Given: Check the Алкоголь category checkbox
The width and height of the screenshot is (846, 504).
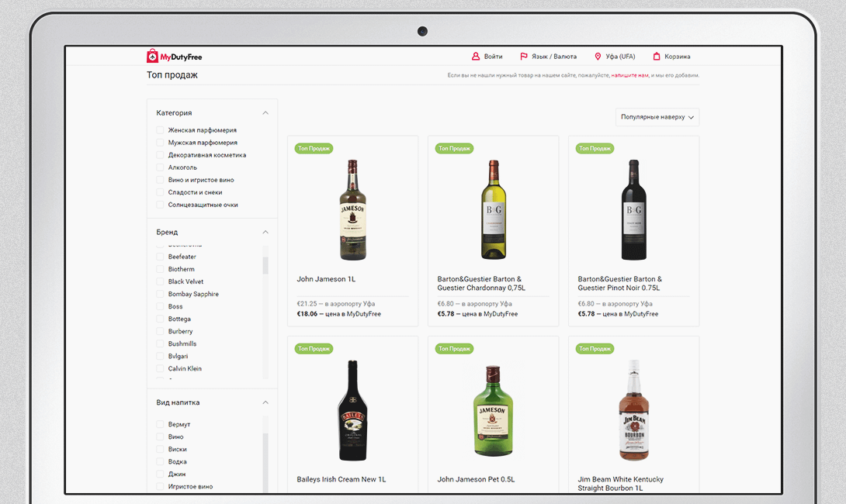Looking at the screenshot, I should click(x=160, y=167).
